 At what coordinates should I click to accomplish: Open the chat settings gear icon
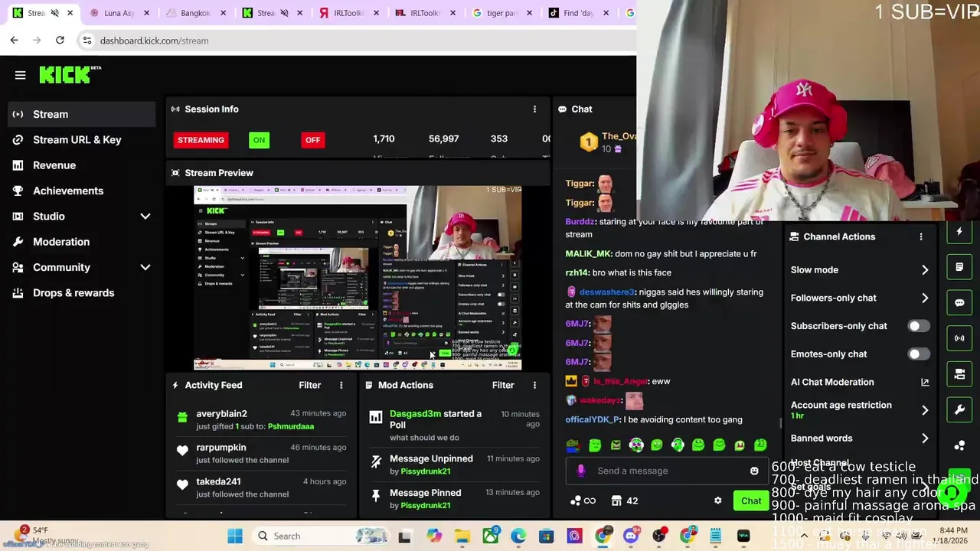[717, 500]
